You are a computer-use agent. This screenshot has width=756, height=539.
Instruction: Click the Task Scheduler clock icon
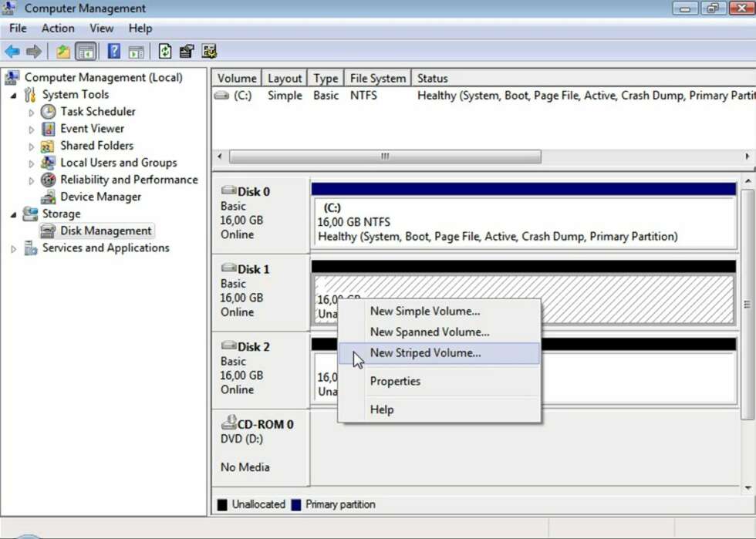(48, 112)
